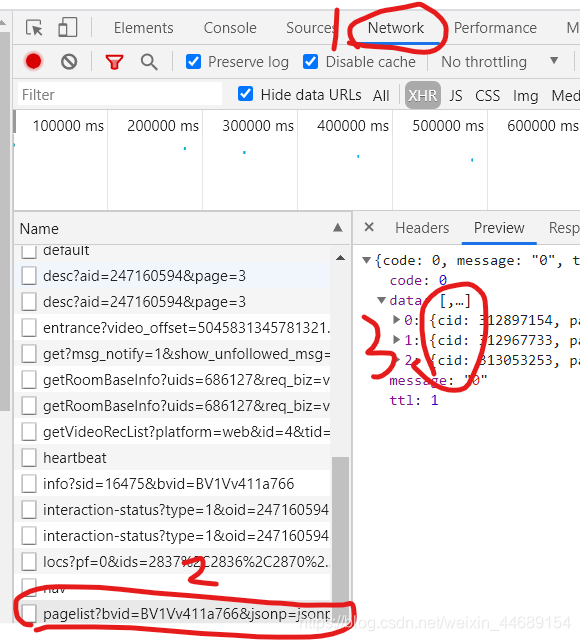This screenshot has width=580, height=641.
Task: Toggle the device toolbar icon
Action: click(67, 28)
